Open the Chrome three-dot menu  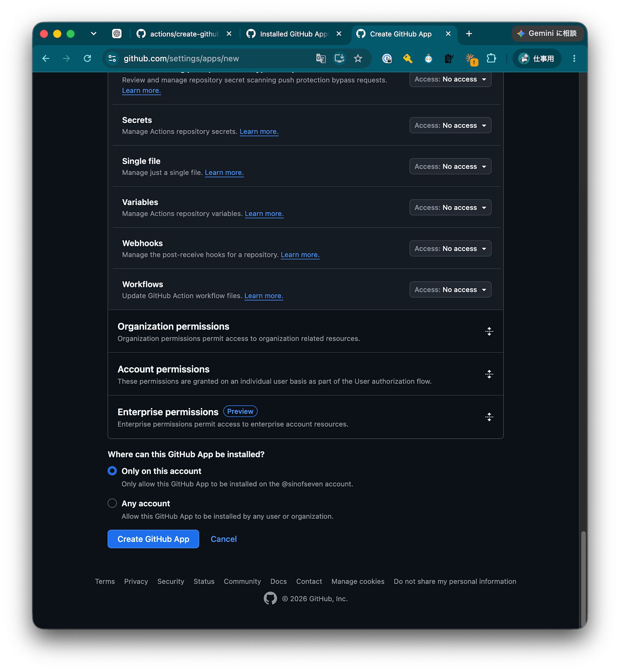574,58
